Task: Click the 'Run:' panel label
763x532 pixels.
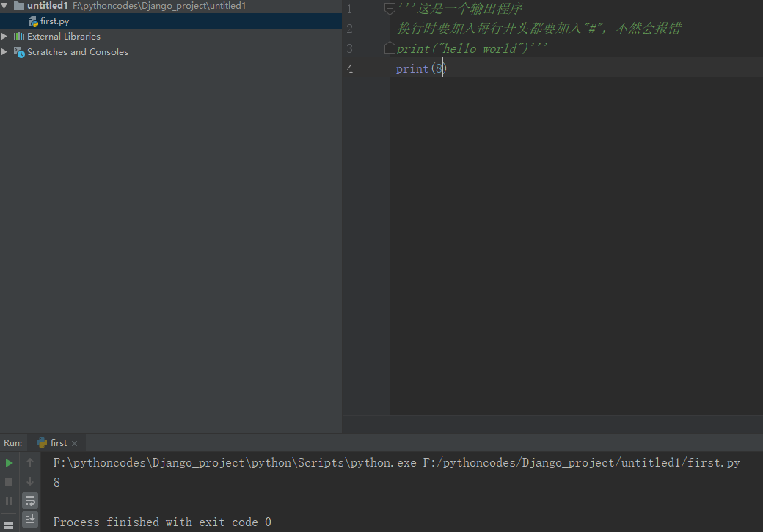Action: coord(13,443)
